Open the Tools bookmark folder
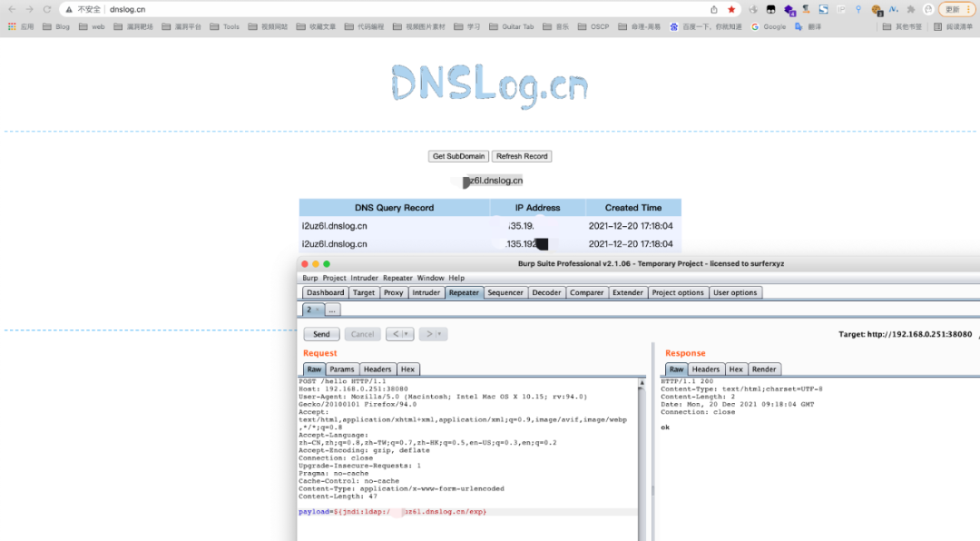The width and height of the screenshot is (980, 541). click(224, 27)
